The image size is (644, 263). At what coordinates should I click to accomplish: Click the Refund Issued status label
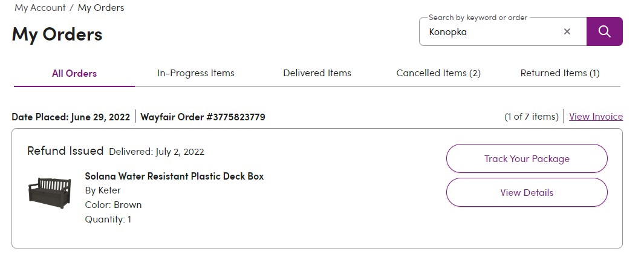[x=65, y=151]
